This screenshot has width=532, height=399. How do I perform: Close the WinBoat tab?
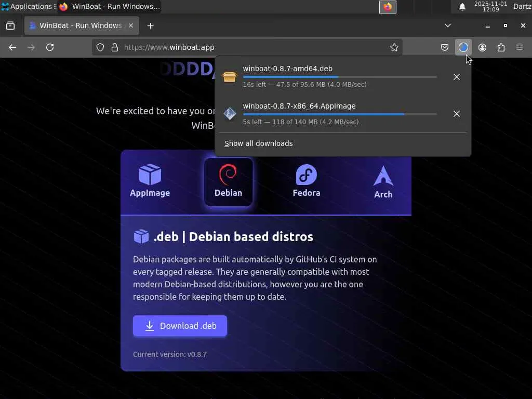pos(131,26)
